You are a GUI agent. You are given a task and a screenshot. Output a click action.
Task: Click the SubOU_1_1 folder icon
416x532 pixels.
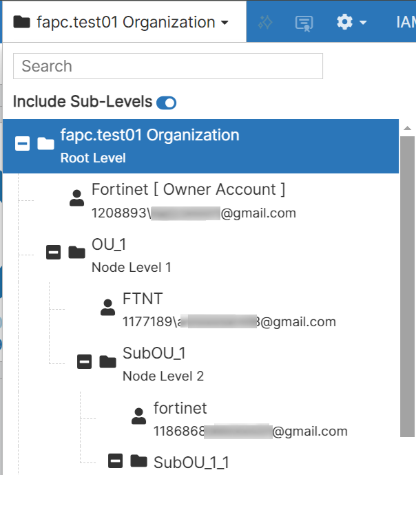pyautogui.click(x=138, y=460)
